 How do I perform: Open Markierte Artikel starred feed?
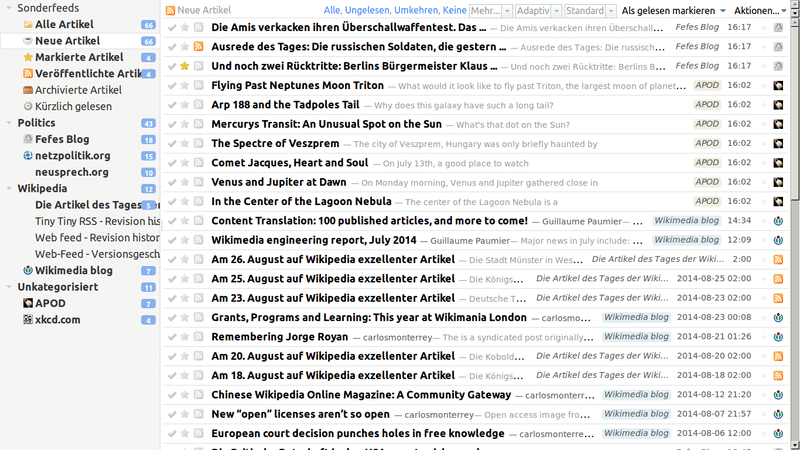(x=78, y=57)
